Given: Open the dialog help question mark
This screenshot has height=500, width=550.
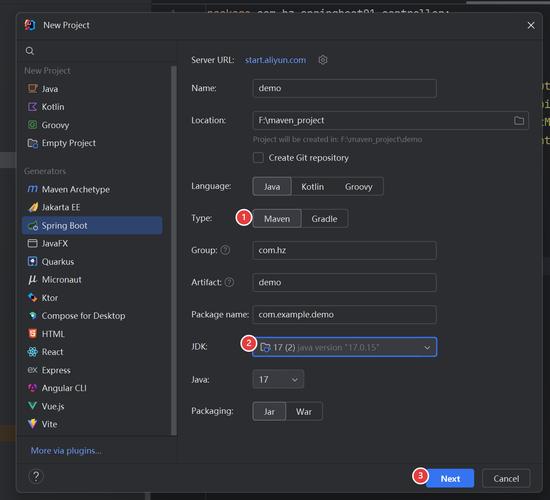Looking at the screenshot, I should tap(36, 476).
